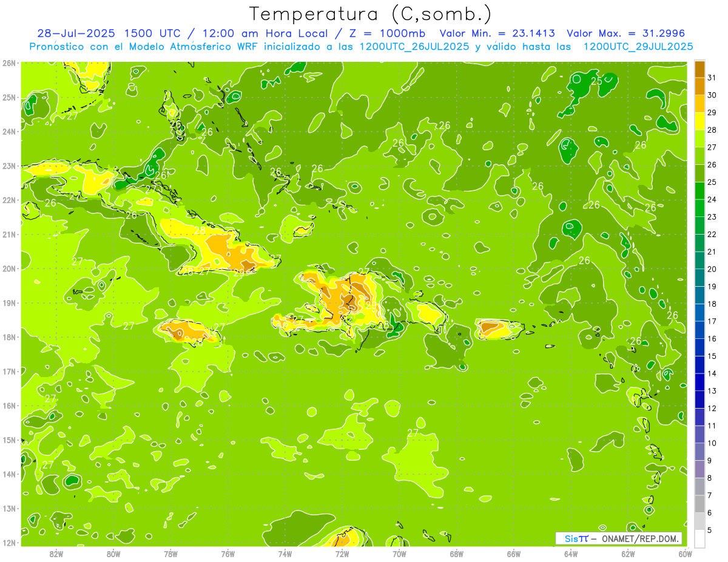Click legend value "14"
728x562 pixels.
712,374
